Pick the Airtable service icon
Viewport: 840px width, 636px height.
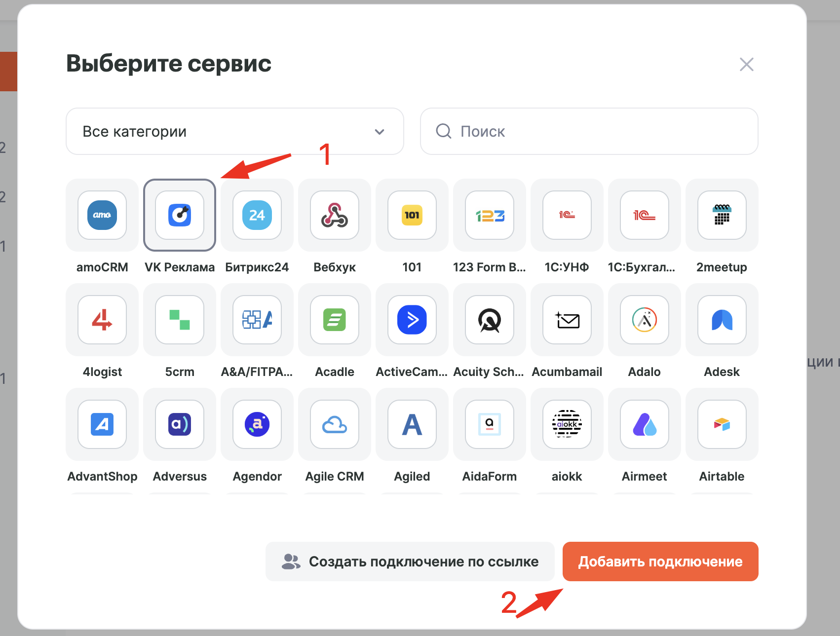pyautogui.click(x=722, y=424)
